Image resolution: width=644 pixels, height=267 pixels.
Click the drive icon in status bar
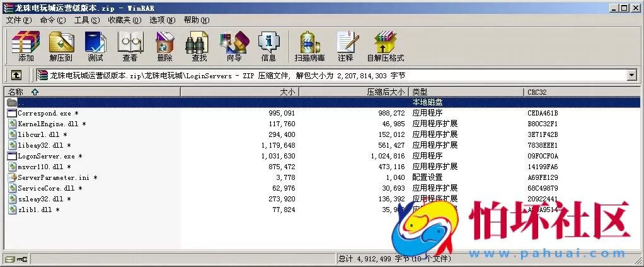10,259
